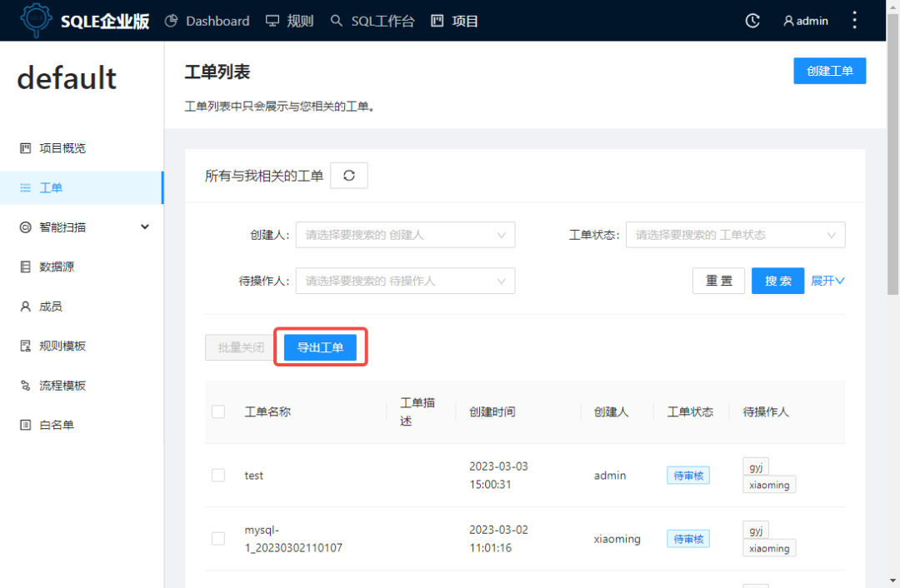
Task: Click the default project title
Action: (67, 78)
